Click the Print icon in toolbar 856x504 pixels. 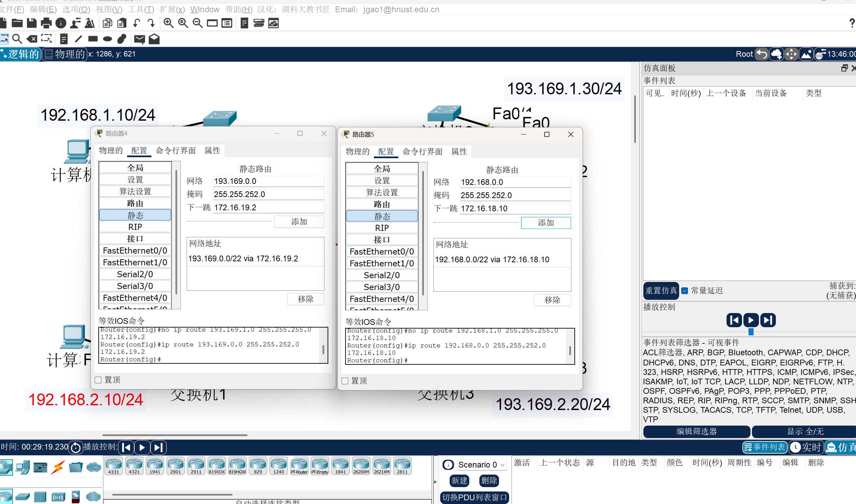pyautogui.click(x=46, y=23)
